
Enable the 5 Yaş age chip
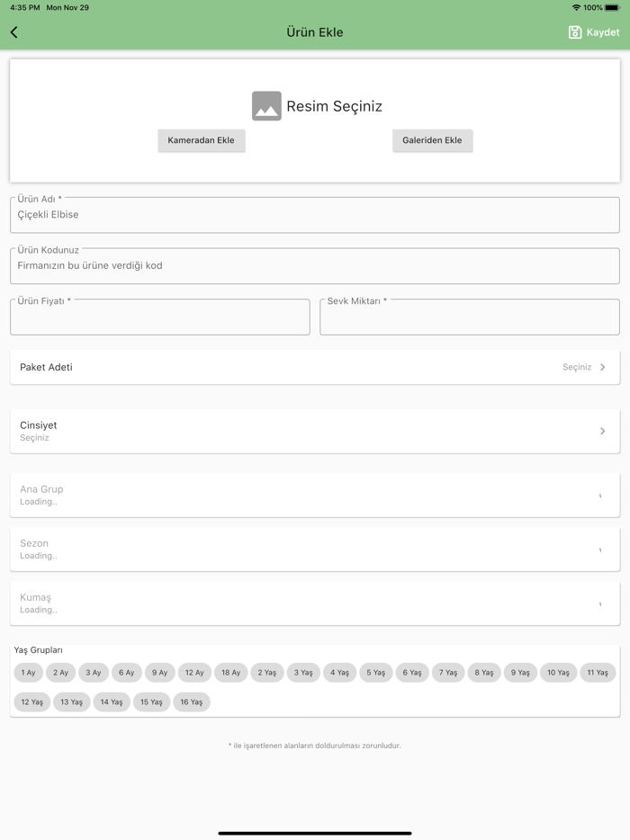tap(375, 673)
